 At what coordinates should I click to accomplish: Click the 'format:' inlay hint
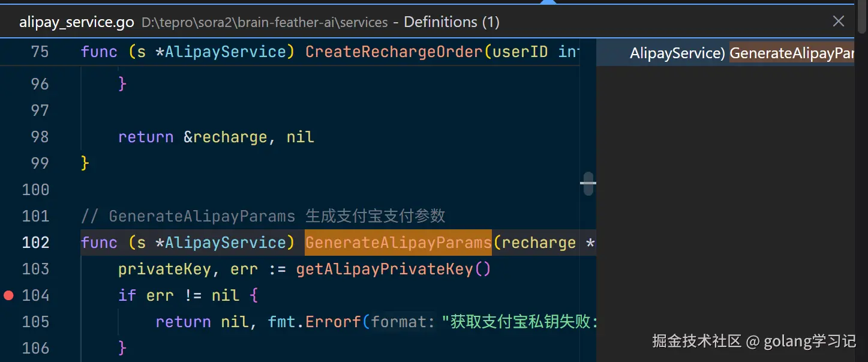pos(403,322)
